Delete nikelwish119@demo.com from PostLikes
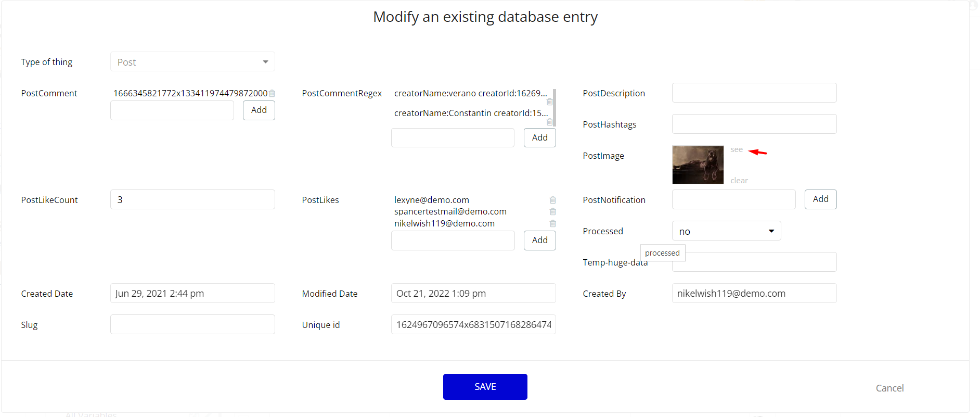The width and height of the screenshot is (980, 417). click(553, 223)
